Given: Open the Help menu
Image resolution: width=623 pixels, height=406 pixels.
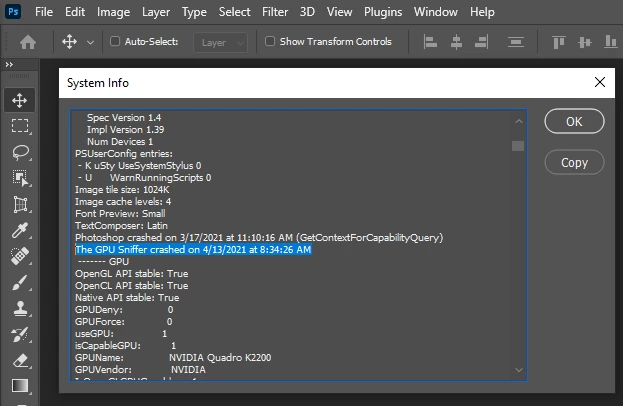Looking at the screenshot, I should click(482, 12).
